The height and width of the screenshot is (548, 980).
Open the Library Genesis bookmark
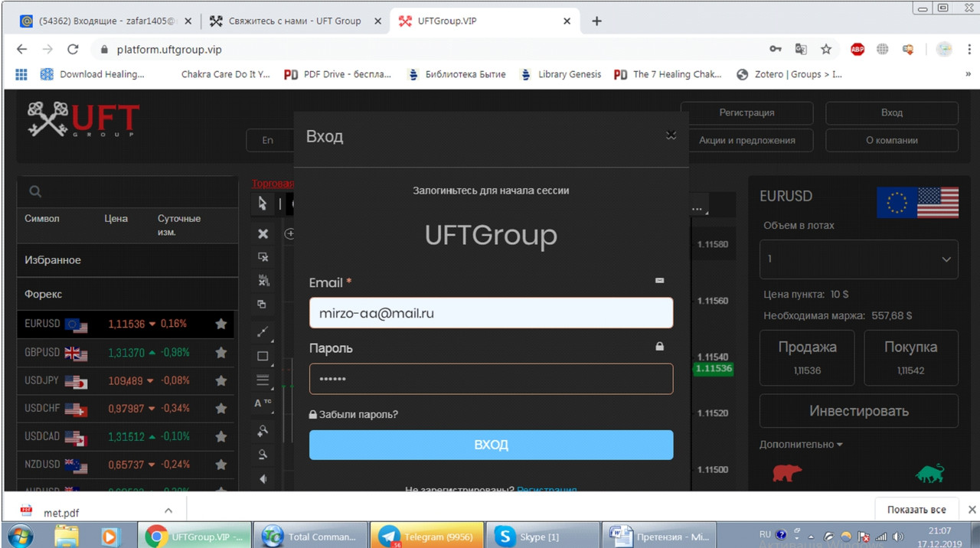tap(560, 74)
